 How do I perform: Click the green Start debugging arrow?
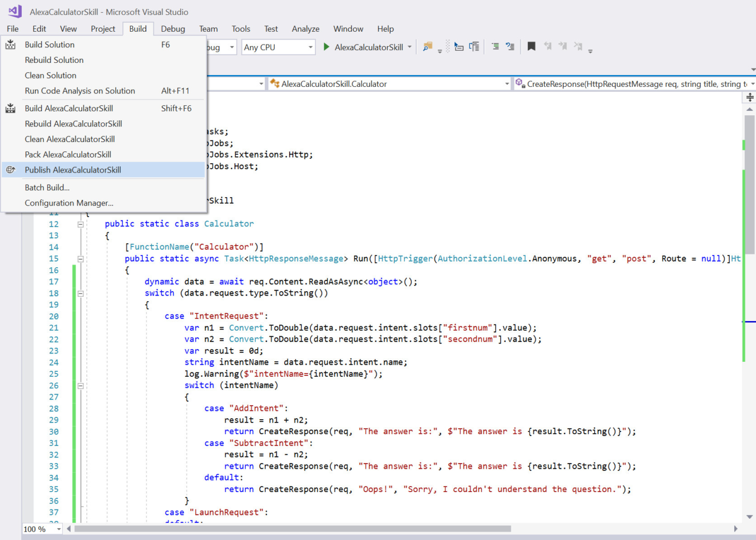point(327,47)
